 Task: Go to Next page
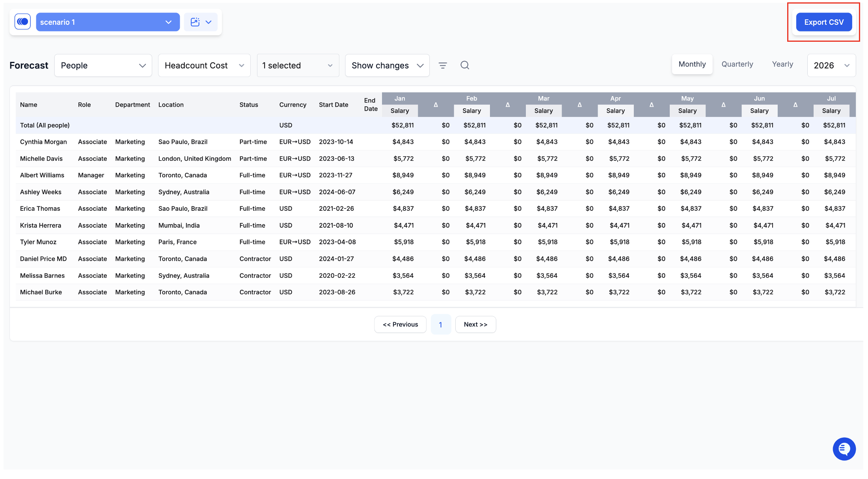pyautogui.click(x=475, y=325)
